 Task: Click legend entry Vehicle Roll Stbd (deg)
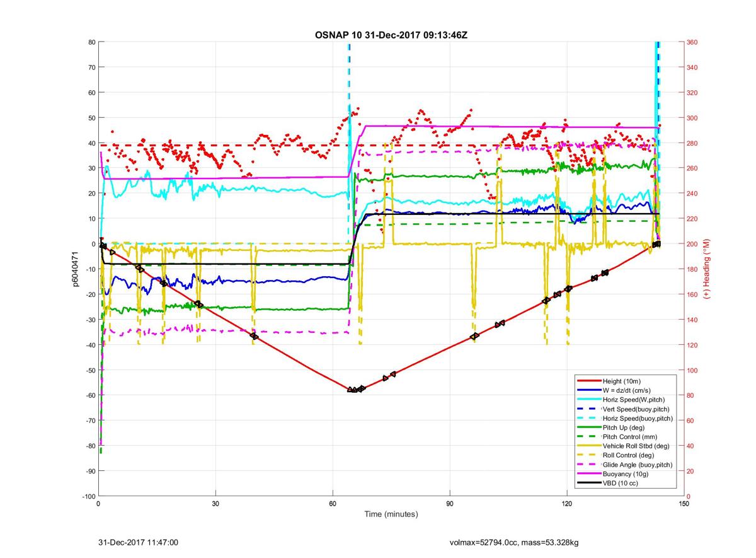click(636, 446)
